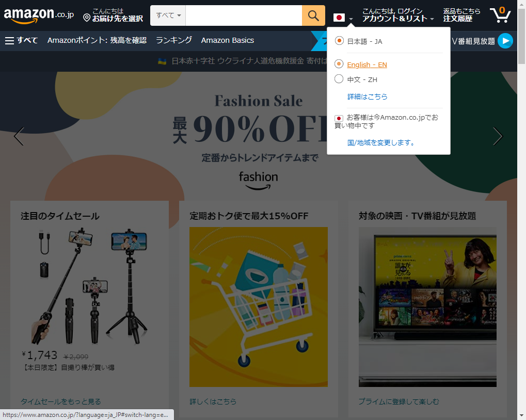Open 返品もこちら 注文履歴

click(461, 15)
